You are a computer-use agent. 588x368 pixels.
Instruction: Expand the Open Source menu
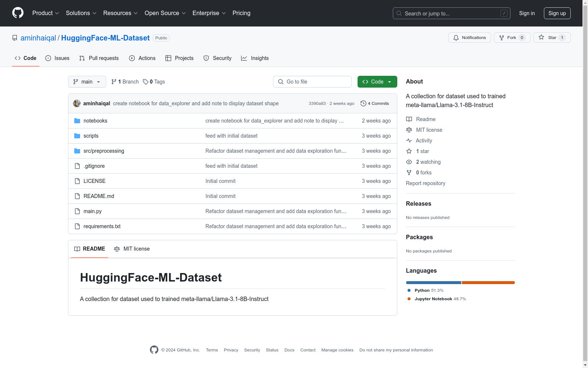(x=165, y=13)
